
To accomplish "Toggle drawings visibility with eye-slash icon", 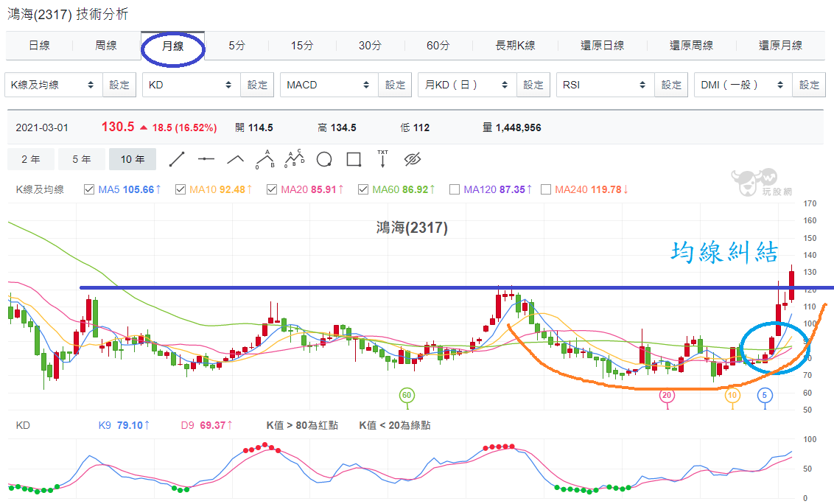I will (x=413, y=159).
